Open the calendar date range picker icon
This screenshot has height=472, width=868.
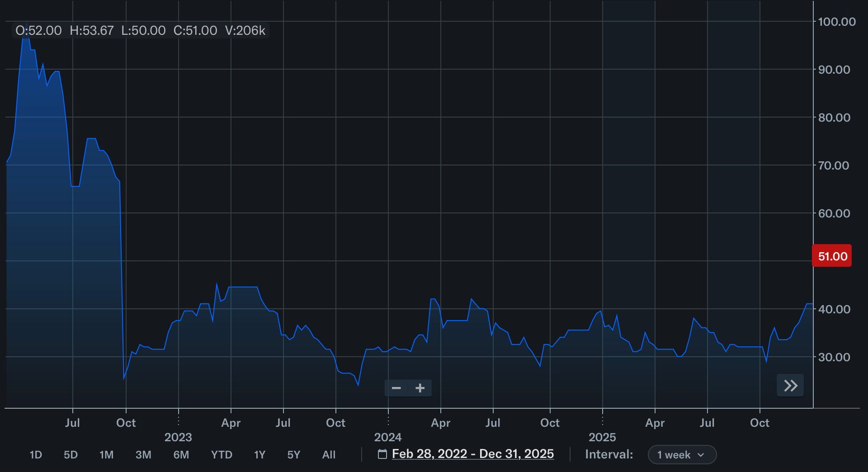point(382,454)
